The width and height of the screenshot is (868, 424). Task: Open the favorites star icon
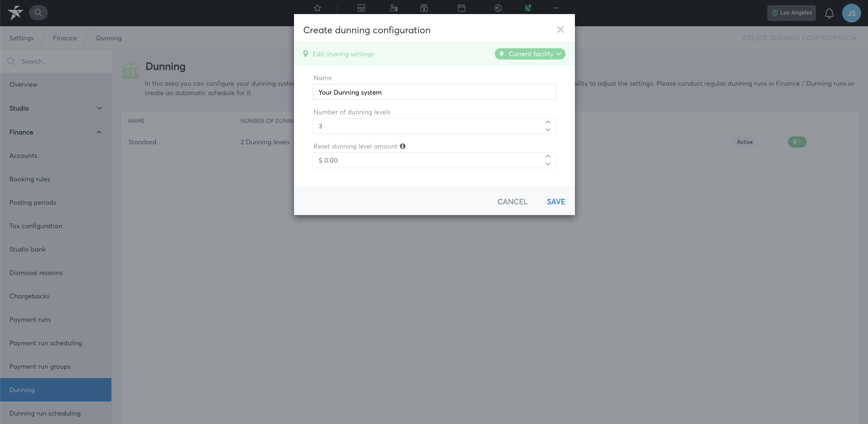click(x=317, y=8)
